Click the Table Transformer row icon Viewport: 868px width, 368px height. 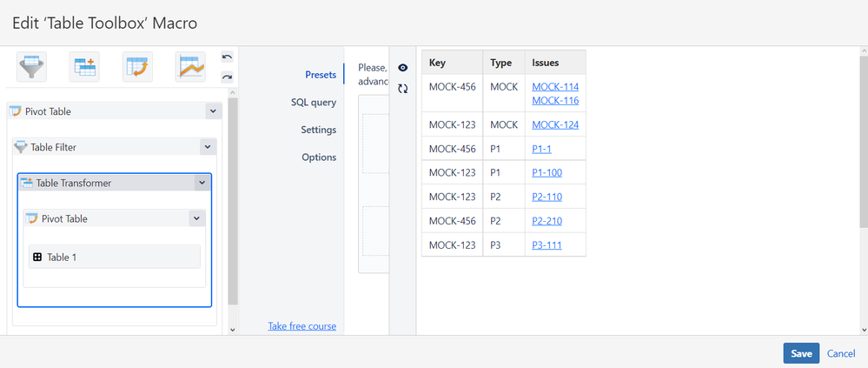click(27, 183)
